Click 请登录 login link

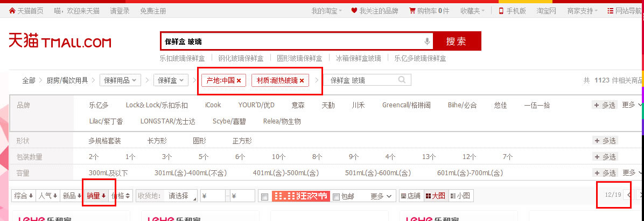tap(120, 11)
